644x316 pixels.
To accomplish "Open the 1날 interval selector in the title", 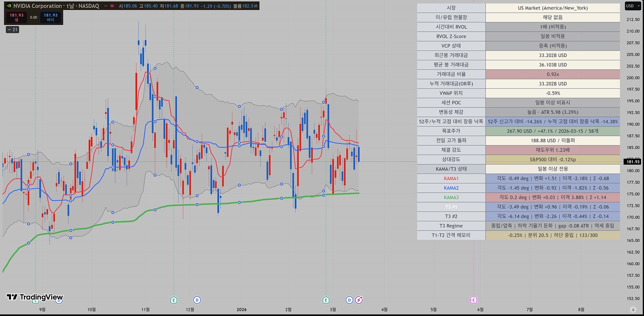I will point(70,6).
